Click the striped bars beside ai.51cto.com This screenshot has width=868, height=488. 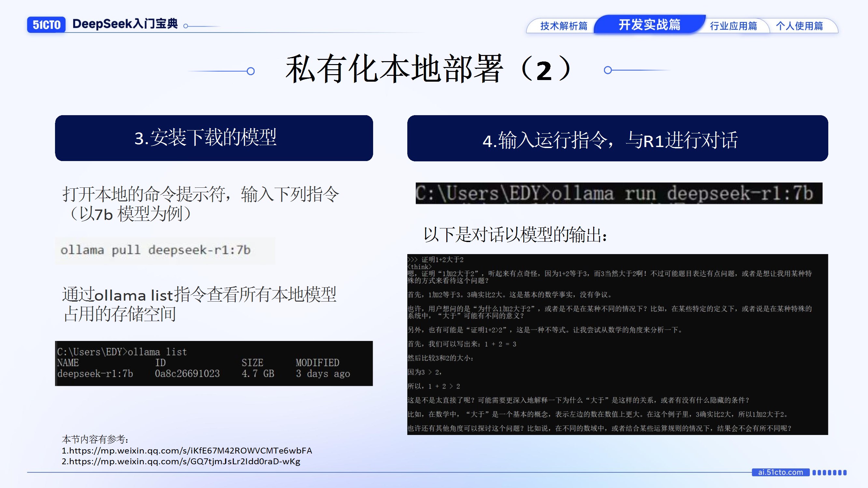[829, 472]
